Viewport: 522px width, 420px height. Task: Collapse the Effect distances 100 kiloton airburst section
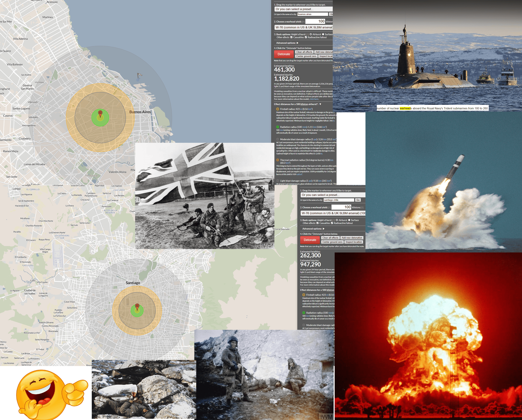tap(320, 104)
